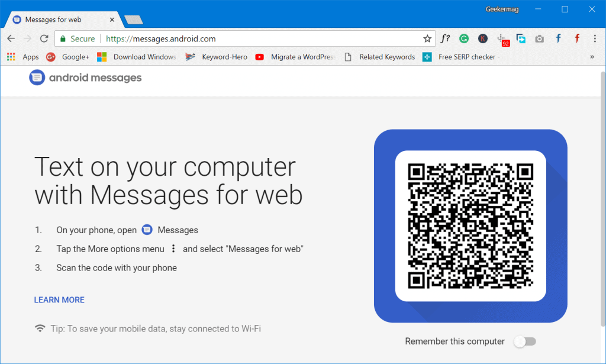The image size is (606, 364).
Task: Click the "Remember this computer" label
Action: 455,342
